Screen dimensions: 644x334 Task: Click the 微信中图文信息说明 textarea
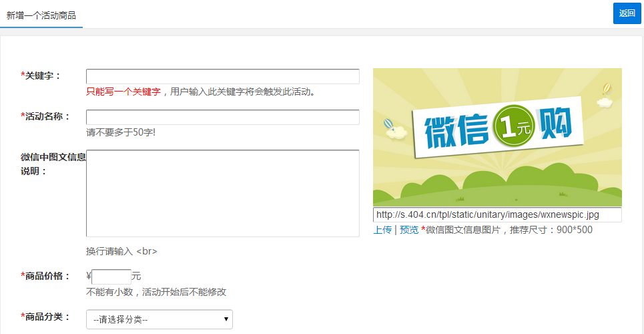(x=223, y=193)
